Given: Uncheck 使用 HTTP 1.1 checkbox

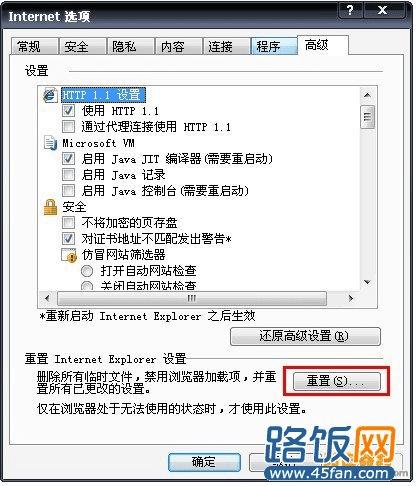Looking at the screenshot, I should (x=68, y=111).
